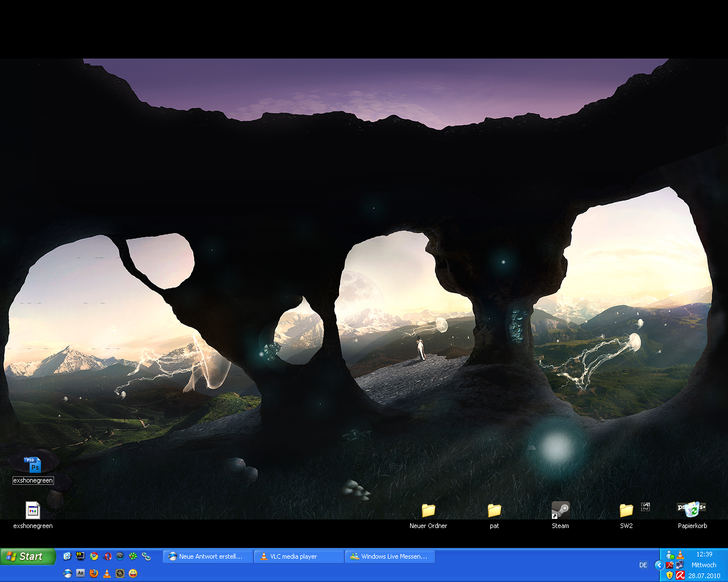Launch Google Chrome from Quick Launch
This screenshot has width=728, height=582.
point(94,556)
